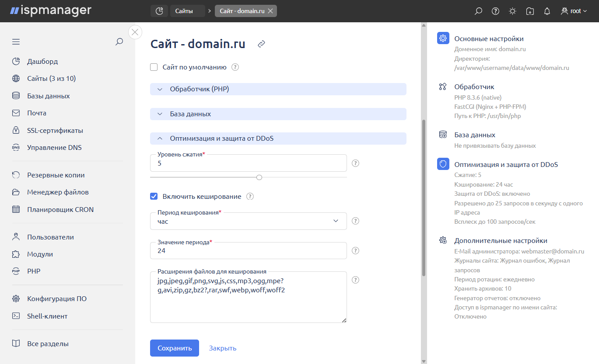Enable the 'Сайт по умолчанию' checkbox
Image resolution: width=599 pixels, height=364 pixels.
click(154, 67)
